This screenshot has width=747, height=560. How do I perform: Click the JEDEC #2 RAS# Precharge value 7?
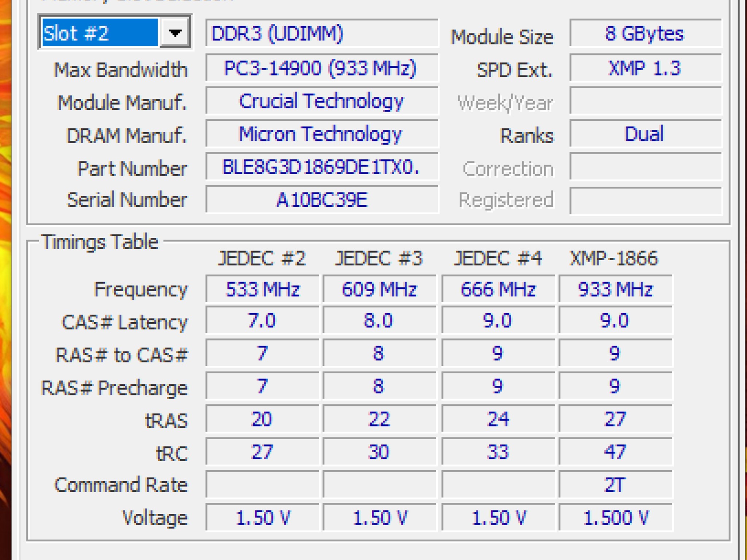coord(262,386)
